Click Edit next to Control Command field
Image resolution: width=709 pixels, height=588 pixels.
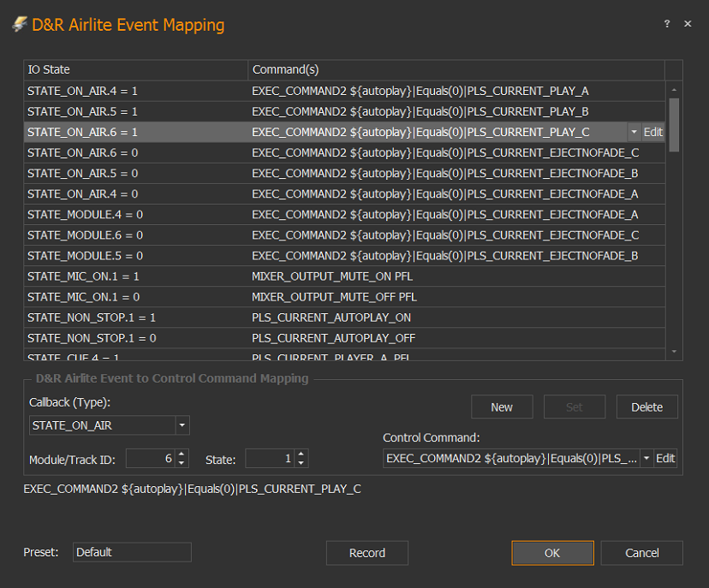coord(665,458)
